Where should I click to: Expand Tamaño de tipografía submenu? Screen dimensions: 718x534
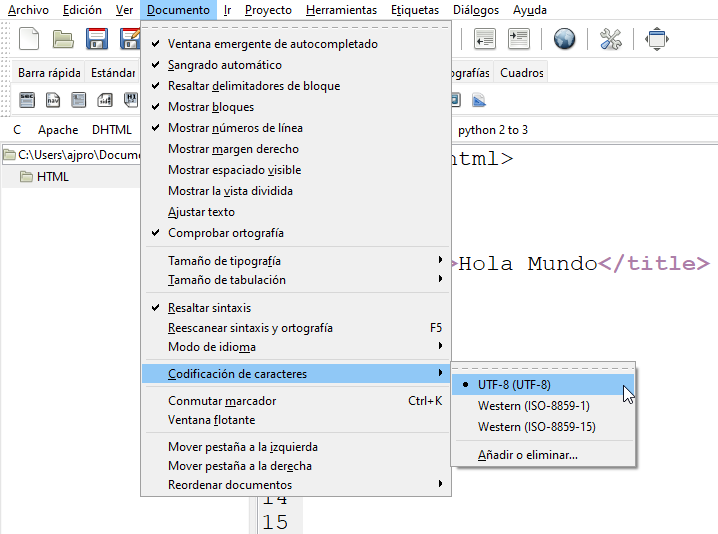224,261
